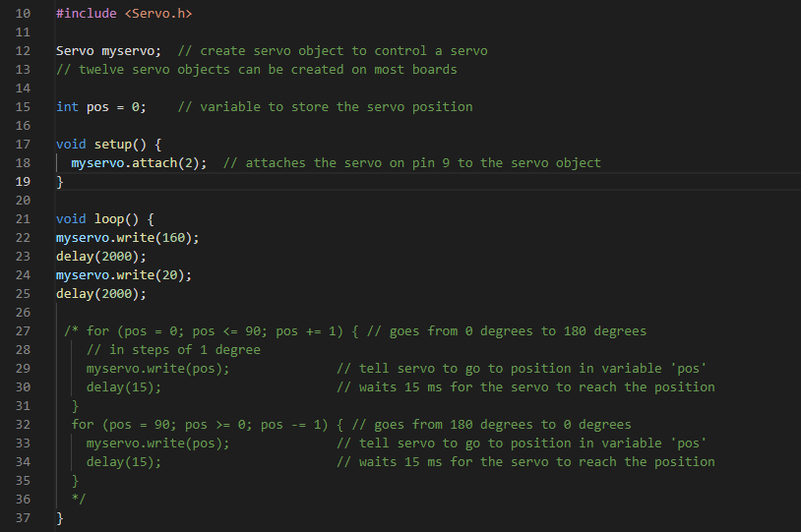The image size is (801, 532).
Task: Click the closing */ on line 36
Action: (x=79, y=500)
